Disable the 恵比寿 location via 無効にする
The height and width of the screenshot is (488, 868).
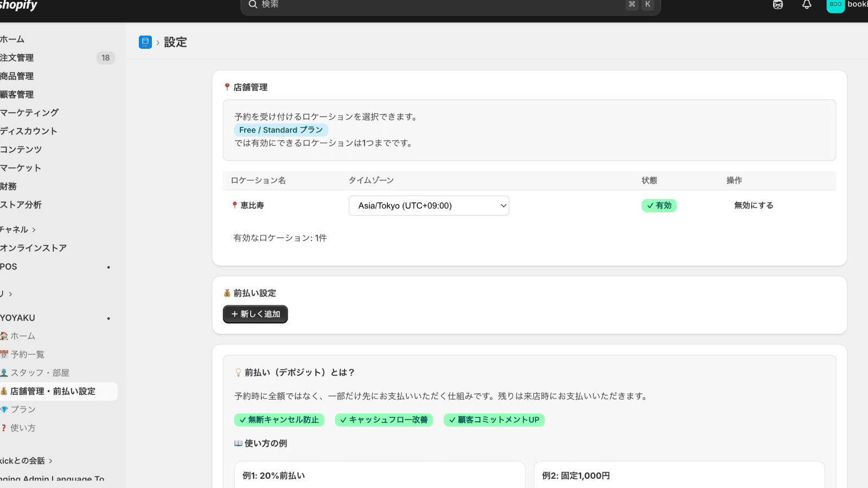[x=754, y=205]
